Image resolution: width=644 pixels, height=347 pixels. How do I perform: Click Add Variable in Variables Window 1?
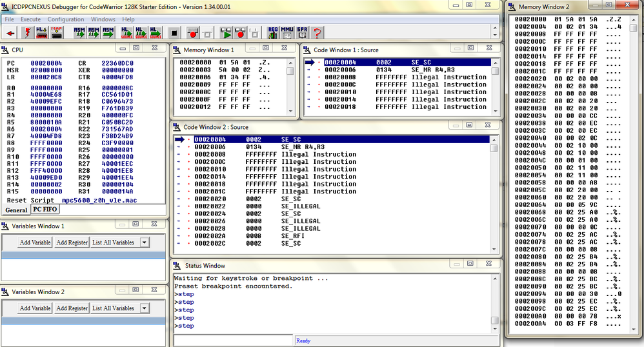tap(35, 243)
